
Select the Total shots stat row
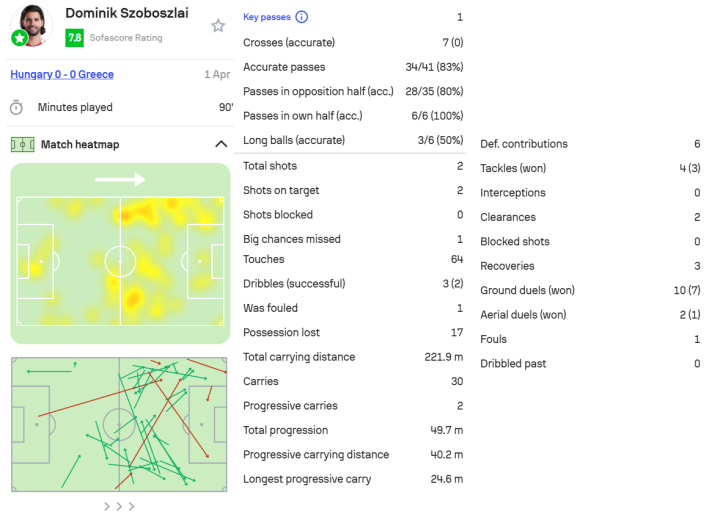coord(353,166)
